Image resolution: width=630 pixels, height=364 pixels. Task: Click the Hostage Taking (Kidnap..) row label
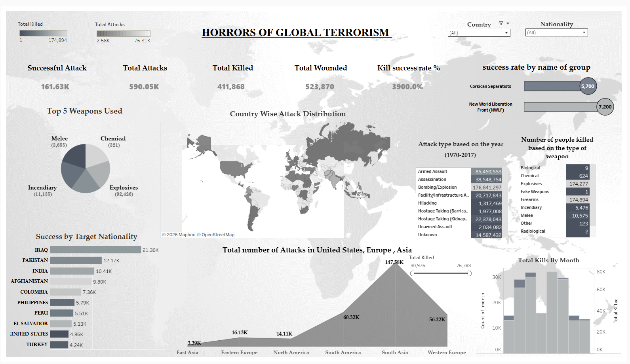443,219
